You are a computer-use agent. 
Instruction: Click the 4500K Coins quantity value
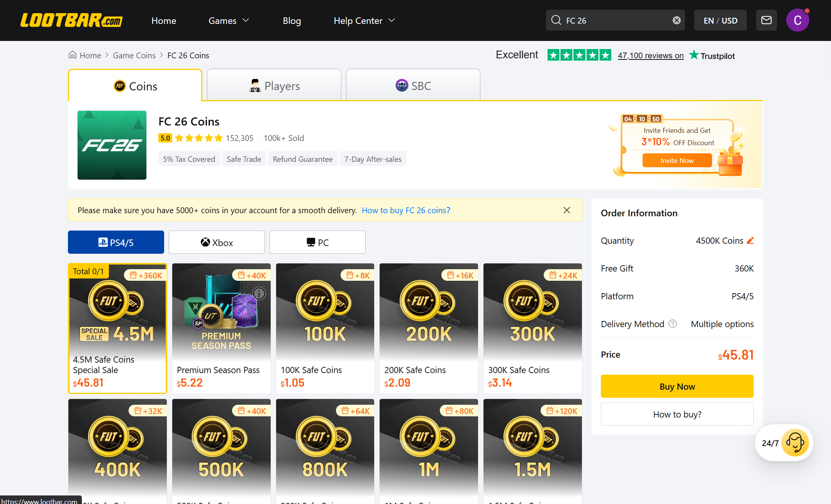pos(719,241)
